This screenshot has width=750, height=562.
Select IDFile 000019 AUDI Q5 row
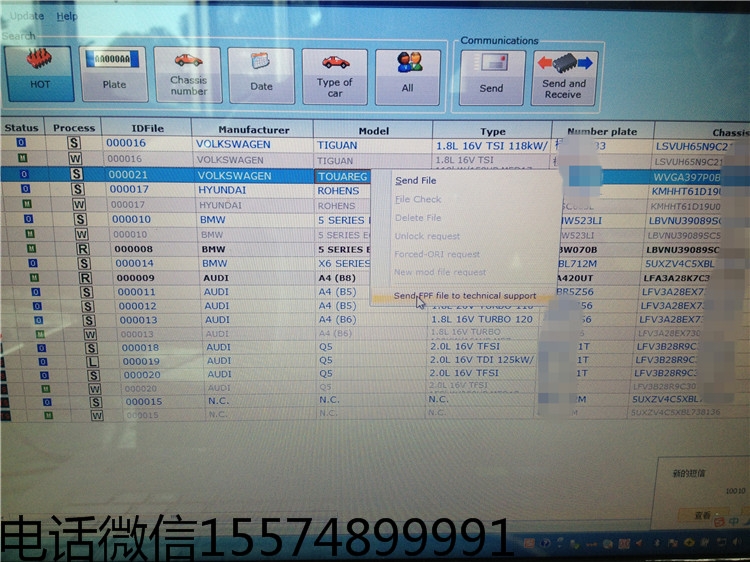coord(141,361)
